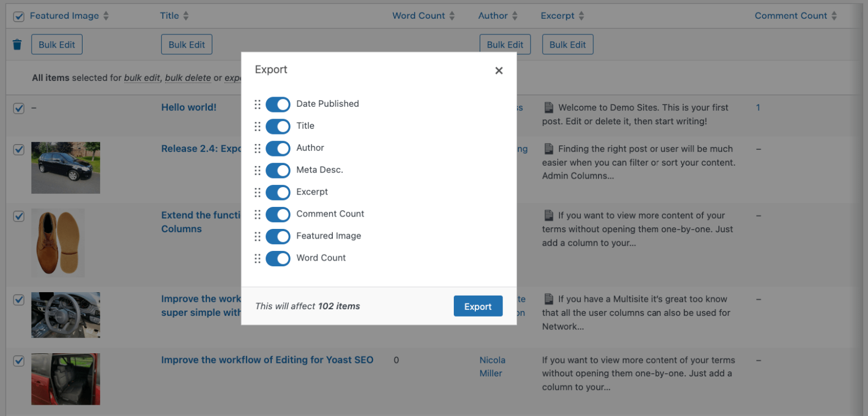Click the Word Count sort arrows
Viewport: 868px width, 416px height.
(453, 16)
